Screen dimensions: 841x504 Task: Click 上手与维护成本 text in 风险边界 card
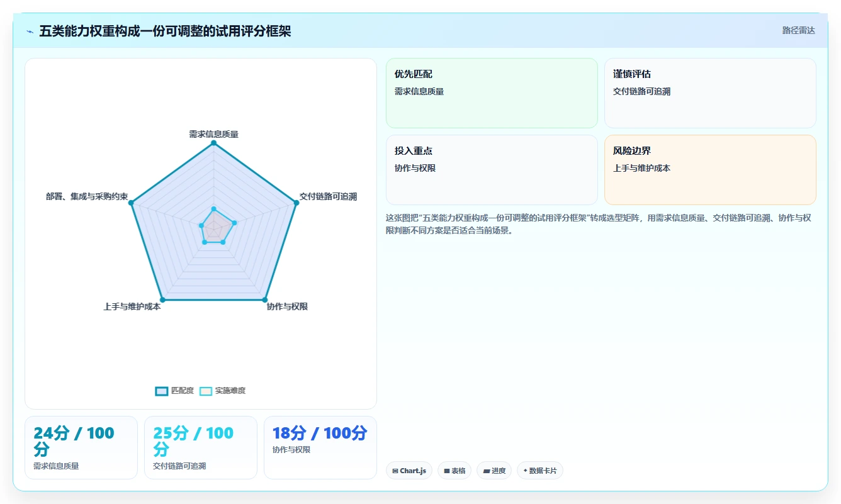click(x=641, y=168)
